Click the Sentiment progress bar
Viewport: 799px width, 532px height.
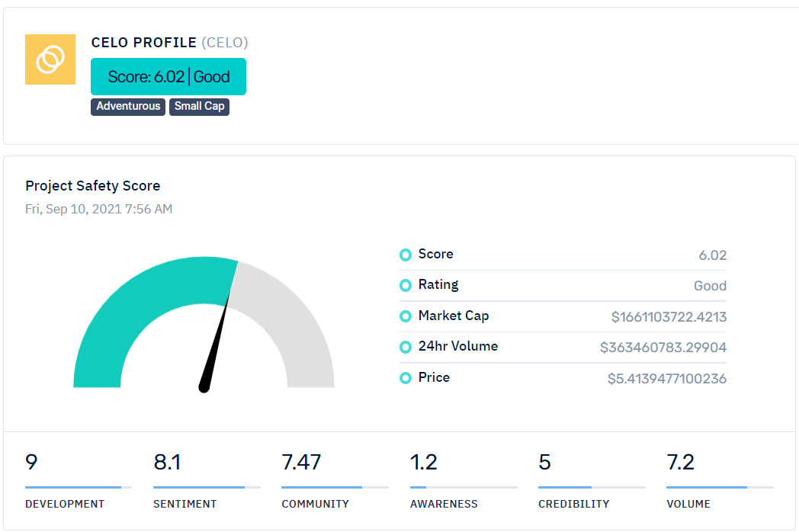(207, 487)
